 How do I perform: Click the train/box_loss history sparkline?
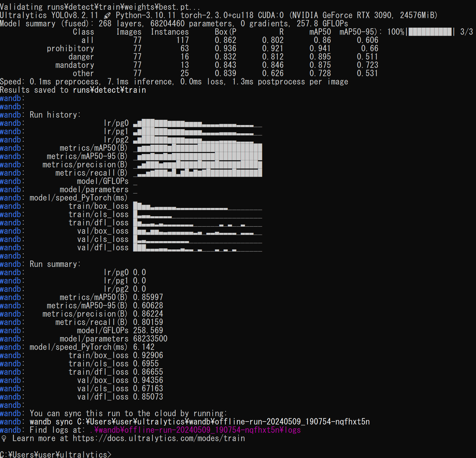pyautogui.click(x=197, y=206)
